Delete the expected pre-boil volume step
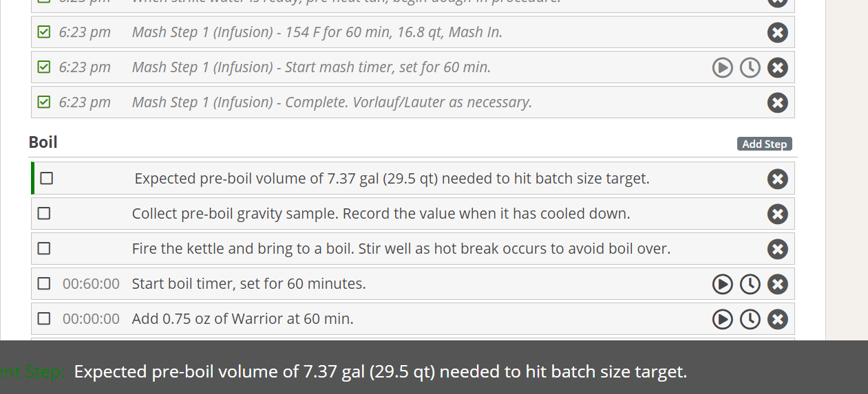Image resolution: width=868 pixels, height=394 pixels. click(x=777, y=179)
